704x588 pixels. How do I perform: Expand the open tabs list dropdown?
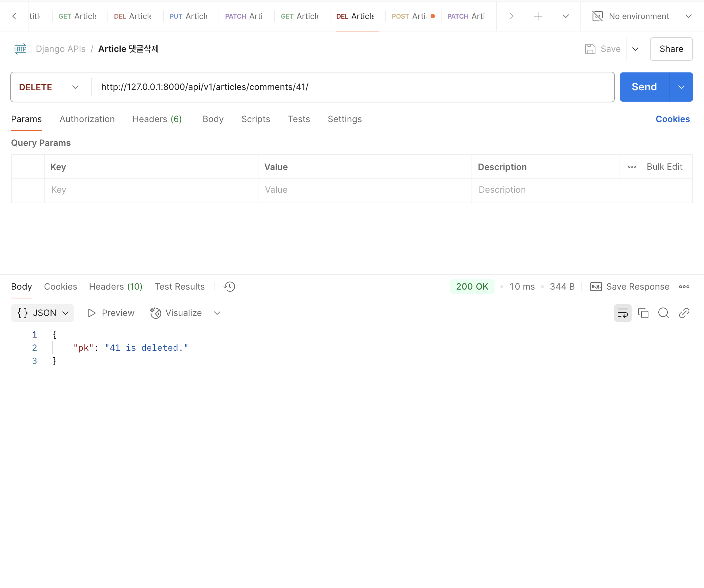(x=565, y=16)
